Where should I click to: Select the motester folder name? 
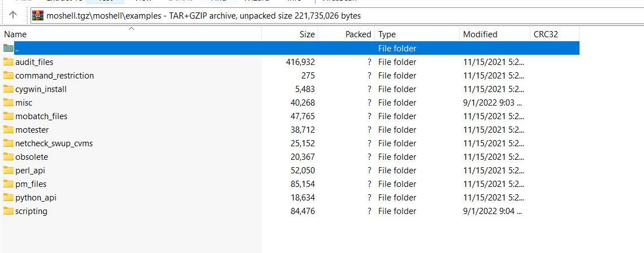pyautogui.click(x=32, y=130)
